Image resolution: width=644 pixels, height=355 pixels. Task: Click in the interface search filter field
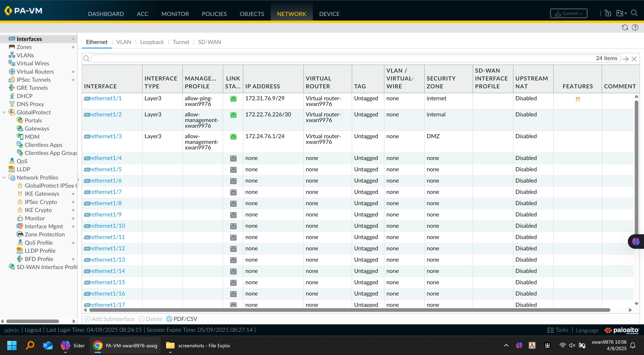click(340, 58)
